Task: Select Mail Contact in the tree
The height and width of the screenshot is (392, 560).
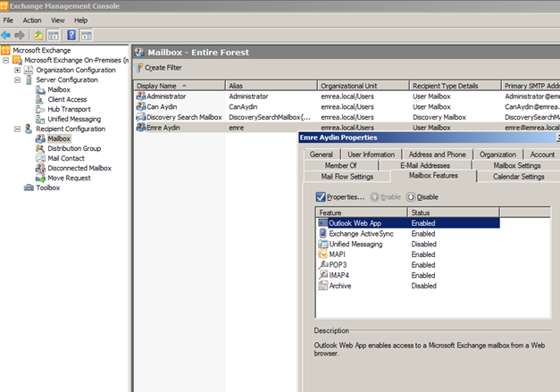Action: coord(66,158)
